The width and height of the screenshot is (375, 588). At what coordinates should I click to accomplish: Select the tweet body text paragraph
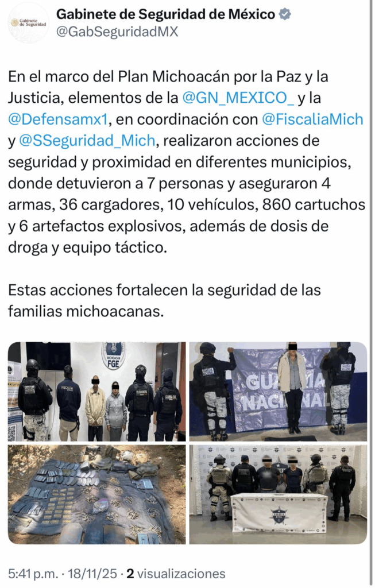[187, 162]
